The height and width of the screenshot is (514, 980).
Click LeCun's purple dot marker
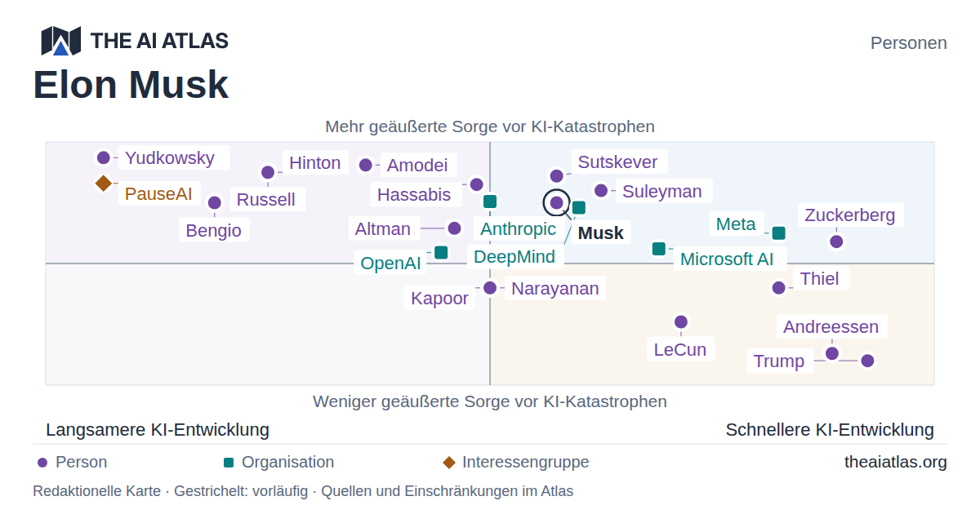(x=681, y=322)
